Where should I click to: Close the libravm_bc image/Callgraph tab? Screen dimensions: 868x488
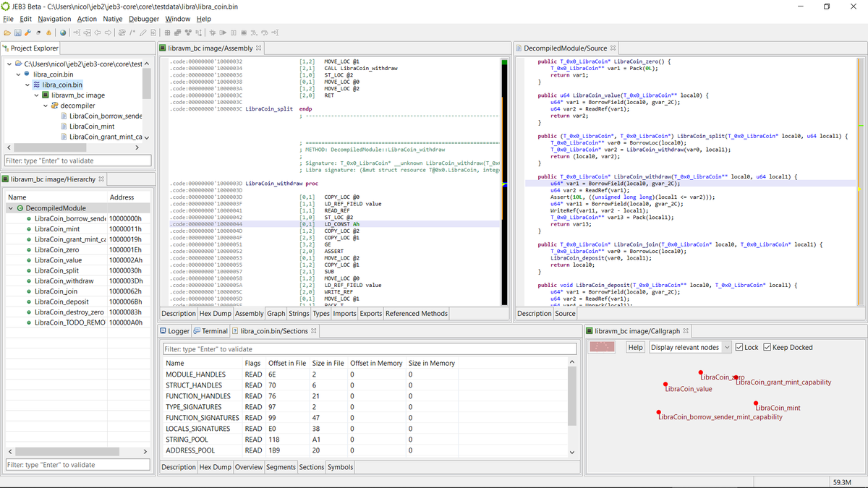[686, 331]
